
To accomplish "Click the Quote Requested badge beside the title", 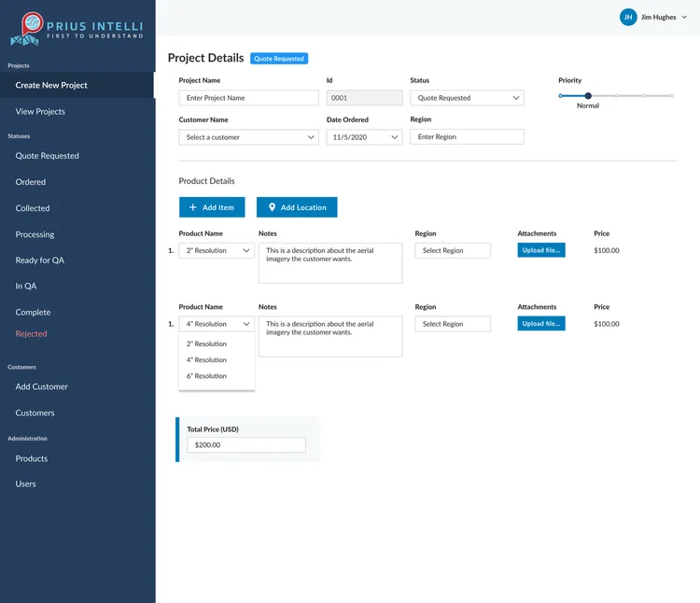I will (x=278, y=59).
